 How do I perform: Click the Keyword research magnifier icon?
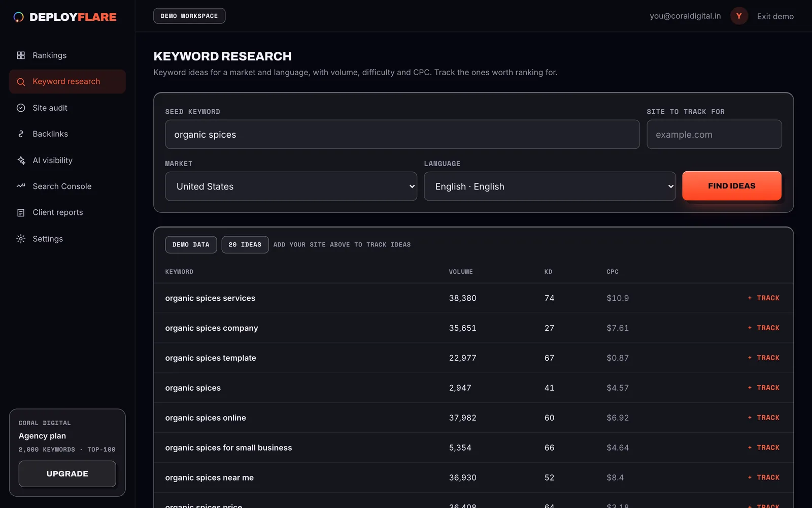click(21, 82)
